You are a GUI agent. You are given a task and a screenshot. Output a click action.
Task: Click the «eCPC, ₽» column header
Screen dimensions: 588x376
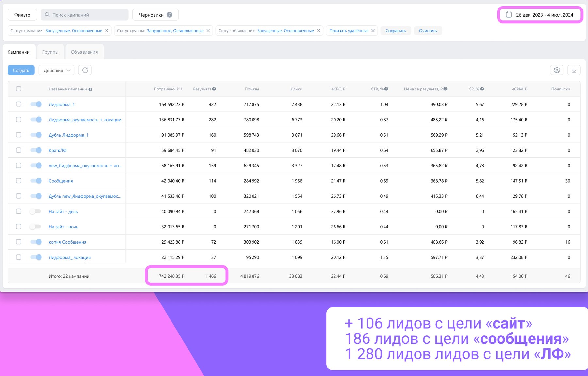tap(338, 89)
